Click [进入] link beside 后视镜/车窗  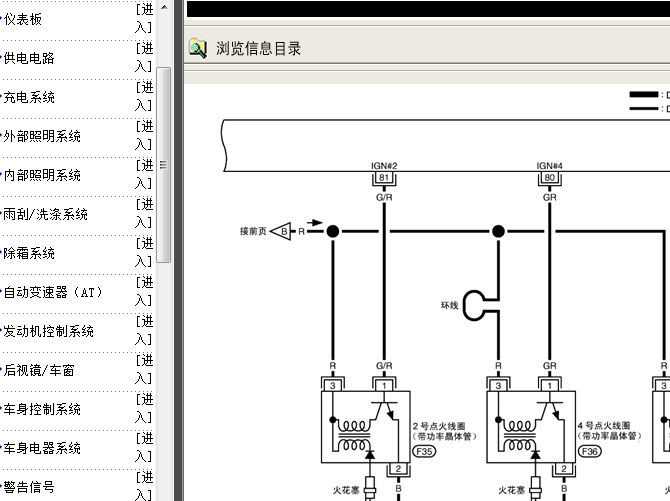click(x=144, y=369)
